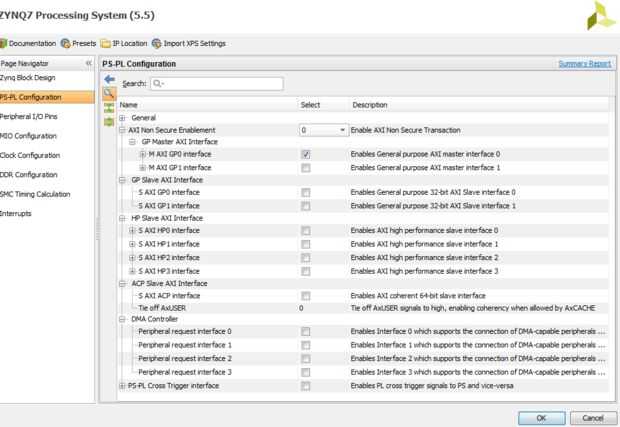Click the blue back arrow icon

click(x=110, y=79)
